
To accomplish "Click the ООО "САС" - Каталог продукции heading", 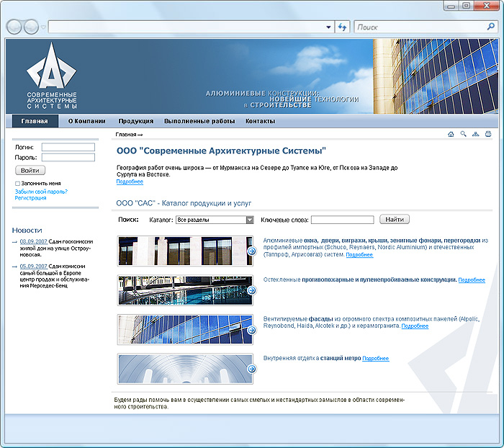I will tap(184, 203).
